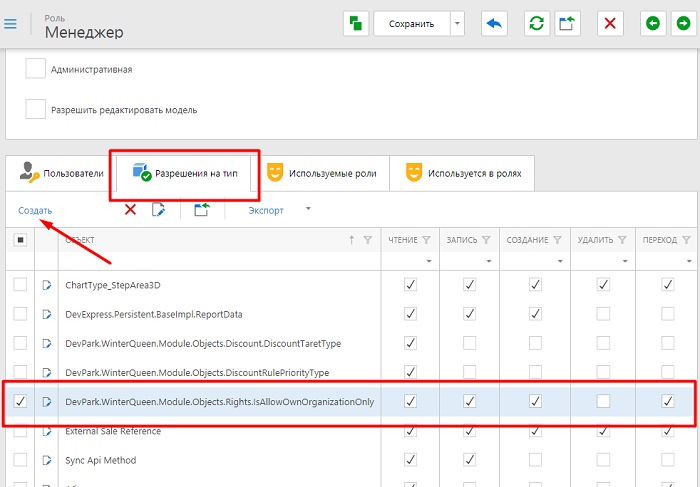This screenshot has width=700, height=487.
Task: Open Переход filter row dropdown
Action: coord(689,261)
